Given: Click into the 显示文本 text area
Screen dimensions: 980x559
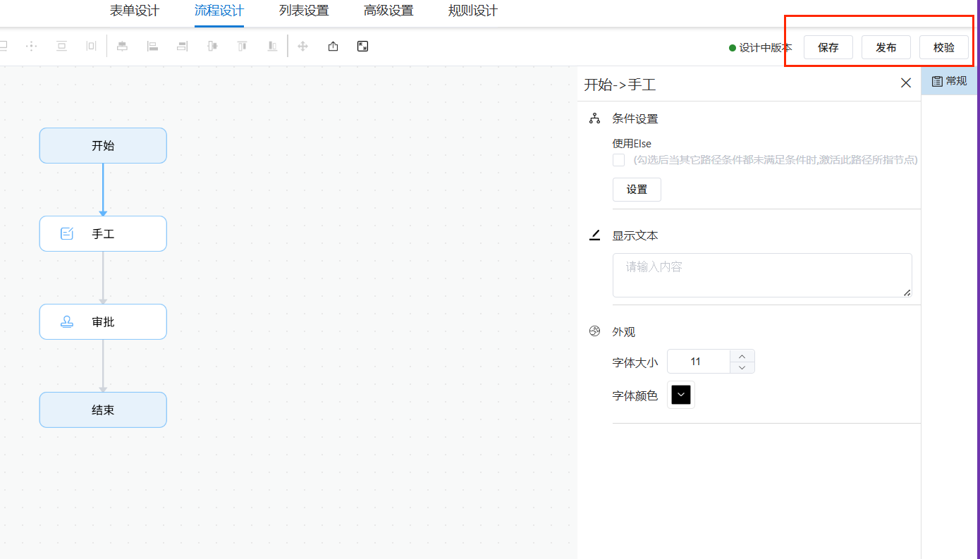Looking at the screenshot, I should [x=762, y=275].
